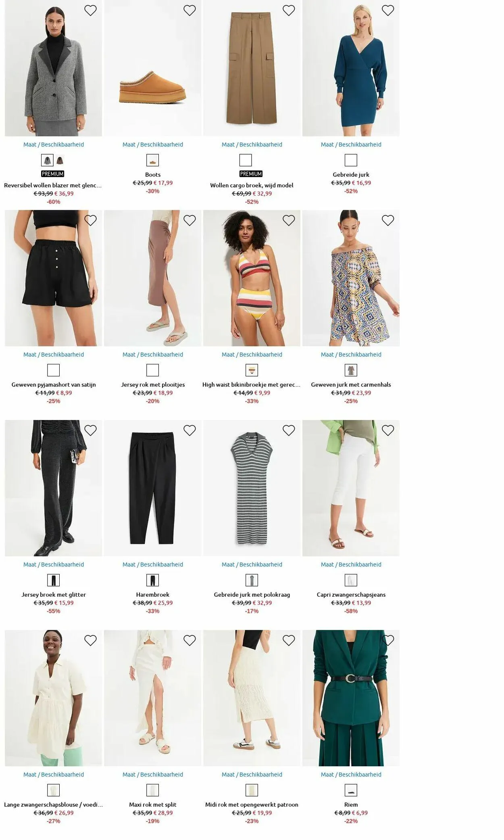504x840 pixels.
Task: Select grey color swatch for reversibel blazer
Action: (x=47, y=160)
